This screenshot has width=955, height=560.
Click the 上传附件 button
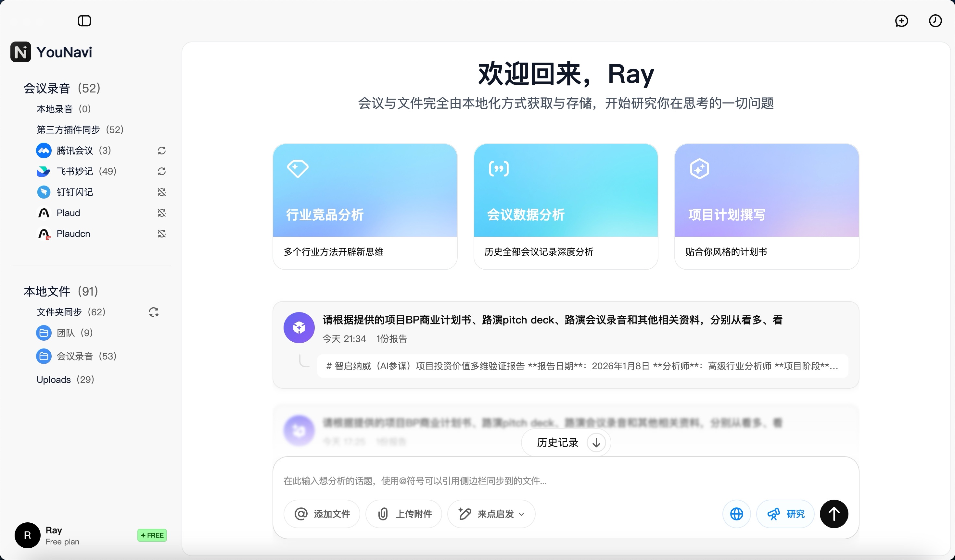tap(403, 514)
